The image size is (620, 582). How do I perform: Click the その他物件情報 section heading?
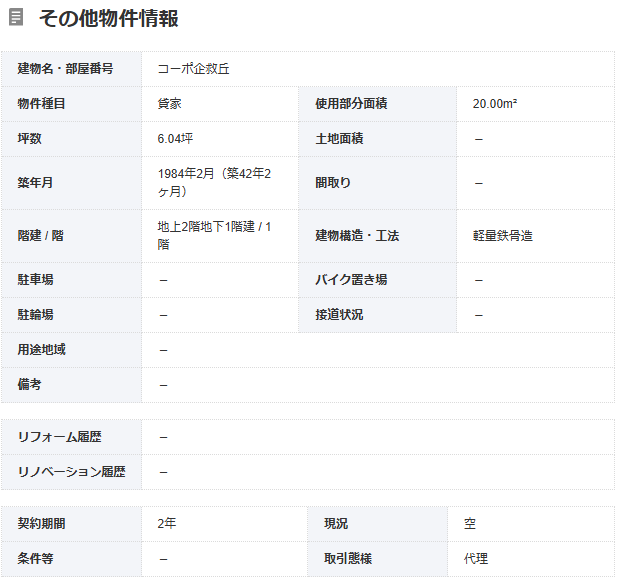point(108,18)
